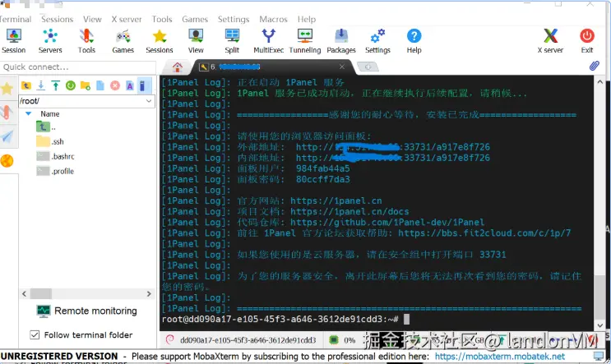This screenshot has height=364, width=611.
Task: Refresh the SFTP folder listing
Action: [x=71, y=85]
